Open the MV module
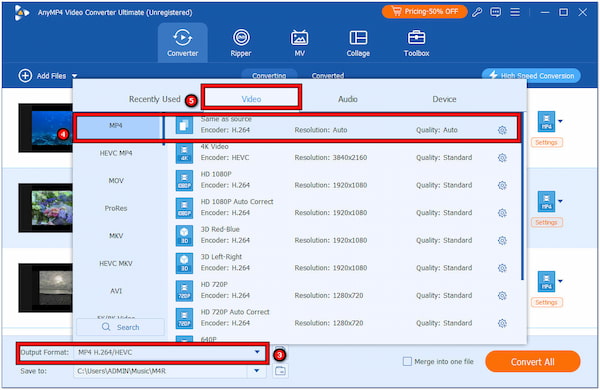 pos(299,43)
